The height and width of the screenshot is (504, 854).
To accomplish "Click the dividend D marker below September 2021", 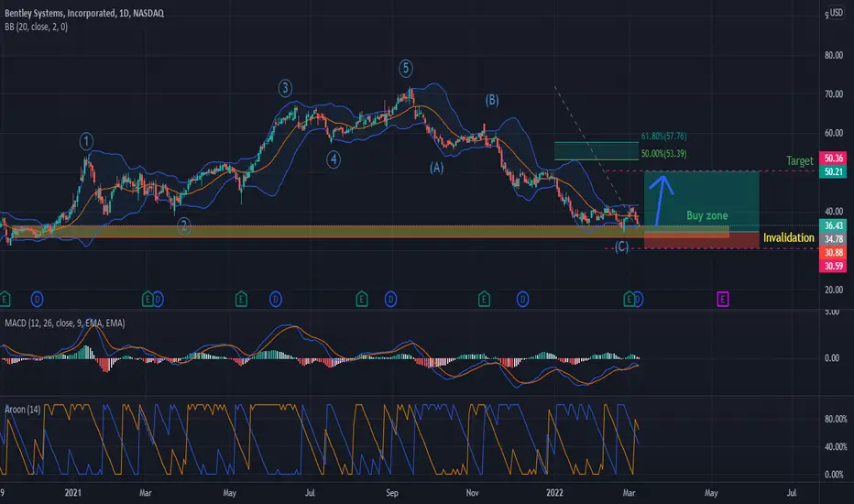I will (x=390, y=299).
